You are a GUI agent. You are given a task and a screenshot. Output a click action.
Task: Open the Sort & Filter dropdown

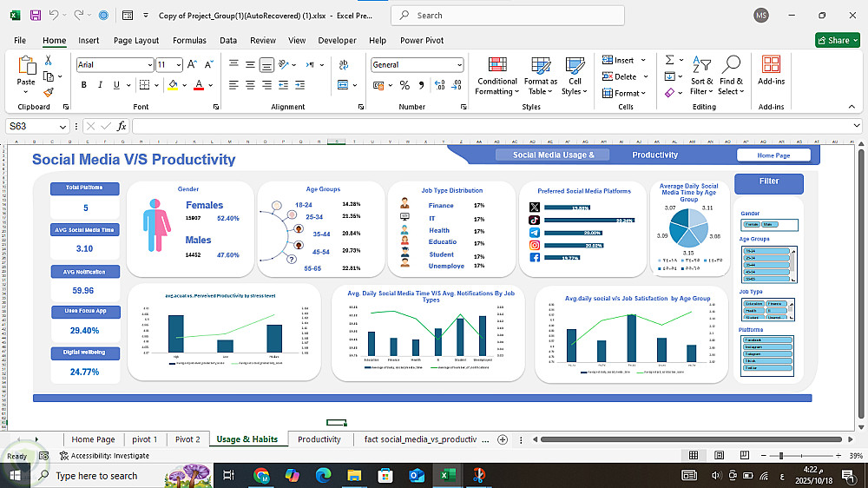tap(701, 76)
